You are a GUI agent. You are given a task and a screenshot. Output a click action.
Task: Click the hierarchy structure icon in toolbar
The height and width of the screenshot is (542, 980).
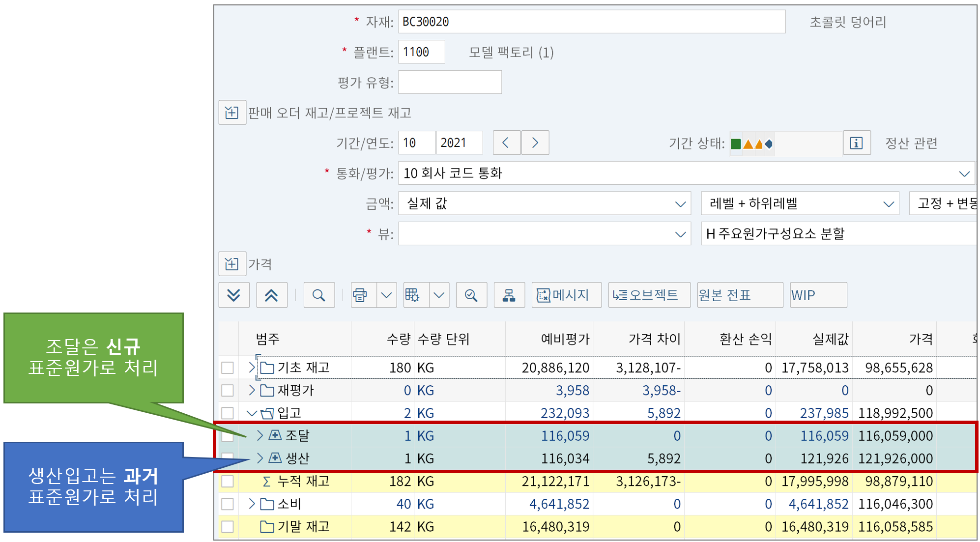[x=509, y=295]
